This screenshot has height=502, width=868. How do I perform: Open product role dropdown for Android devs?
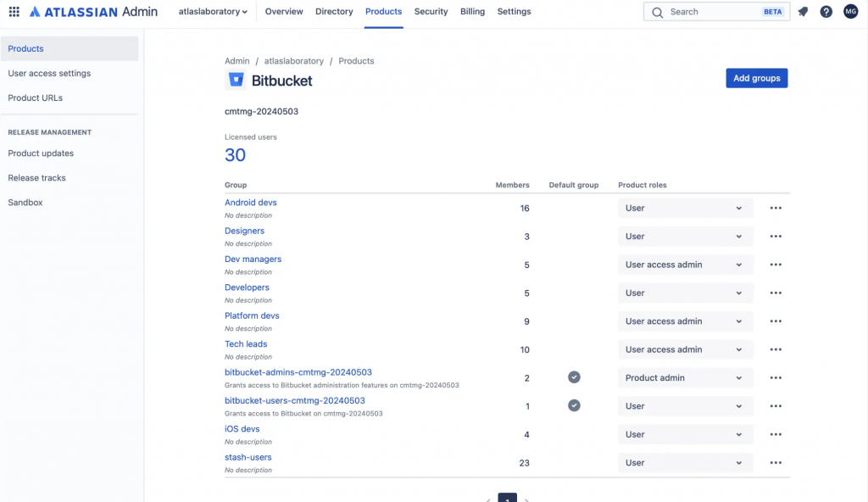[685, 208]
